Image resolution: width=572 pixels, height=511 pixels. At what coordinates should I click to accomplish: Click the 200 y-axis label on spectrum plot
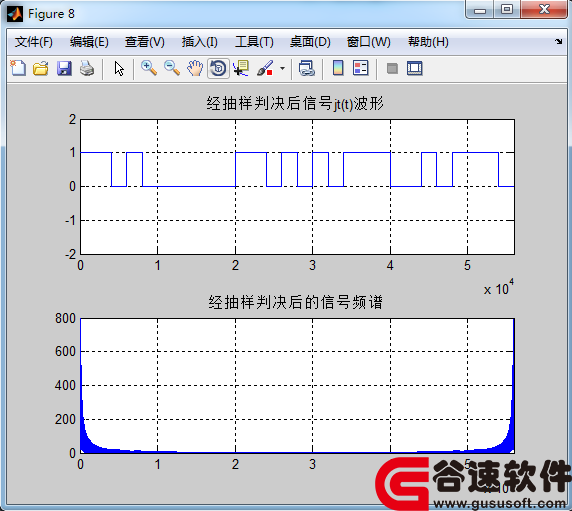(x=65, y=419)
